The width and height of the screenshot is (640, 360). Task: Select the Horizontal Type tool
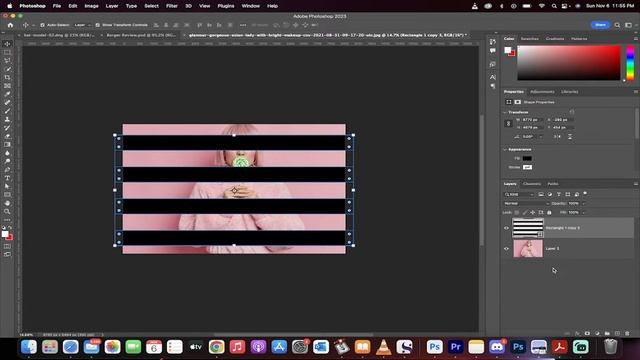(x=7, y=178)
